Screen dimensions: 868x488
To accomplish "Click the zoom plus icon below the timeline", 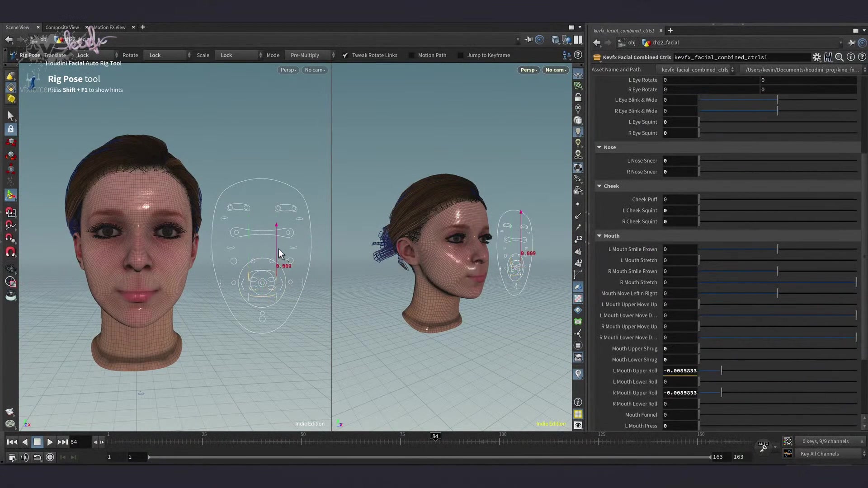I will click(50, 457).
